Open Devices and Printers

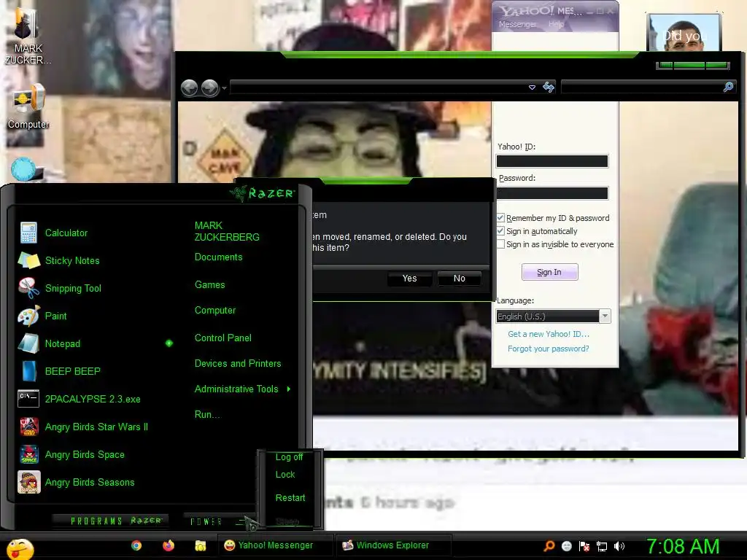point(238,363)
